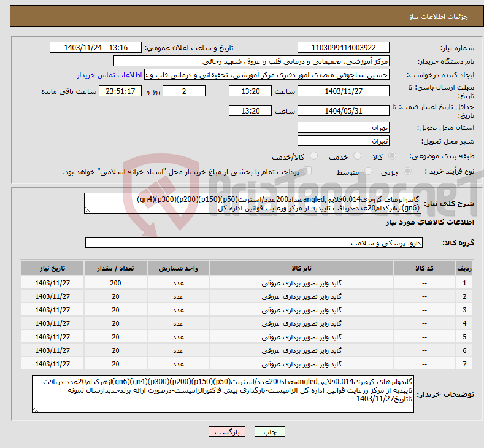Image resolution: width=484 pixels, height=448 pixels.
Task: Click the چاپ (print) button
Action: [x=269, y=431]
